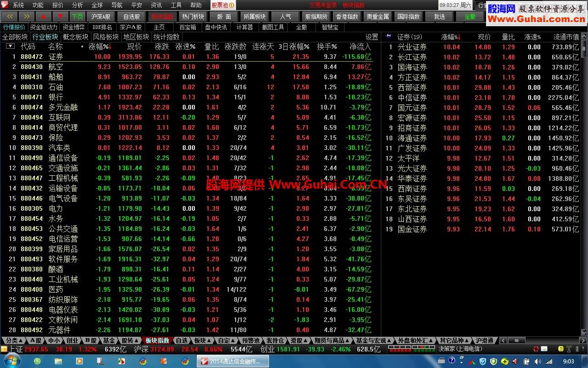Click the 股票池 alert indicator
Screen dimensions: 588x368
pos(223,5)
